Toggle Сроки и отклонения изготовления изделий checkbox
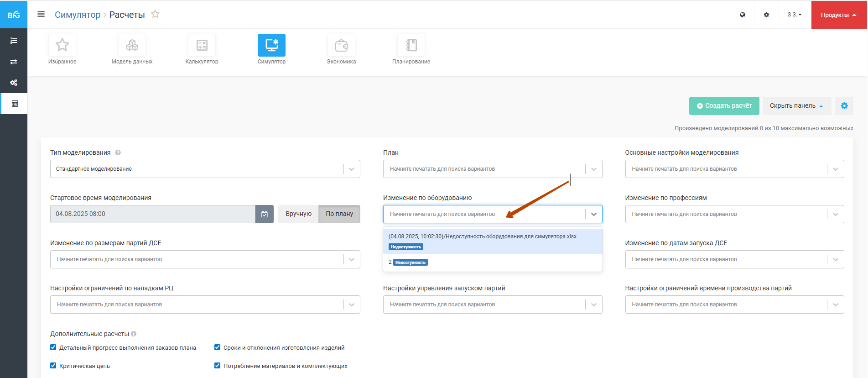 pos(218,347)
